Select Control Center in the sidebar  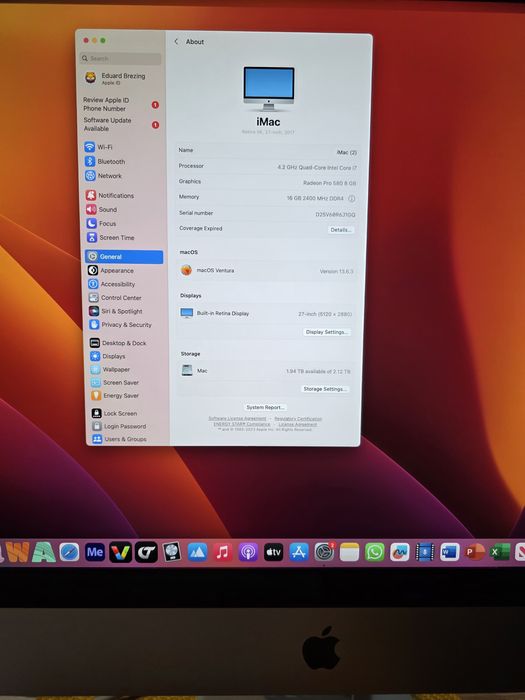point(115,297)
